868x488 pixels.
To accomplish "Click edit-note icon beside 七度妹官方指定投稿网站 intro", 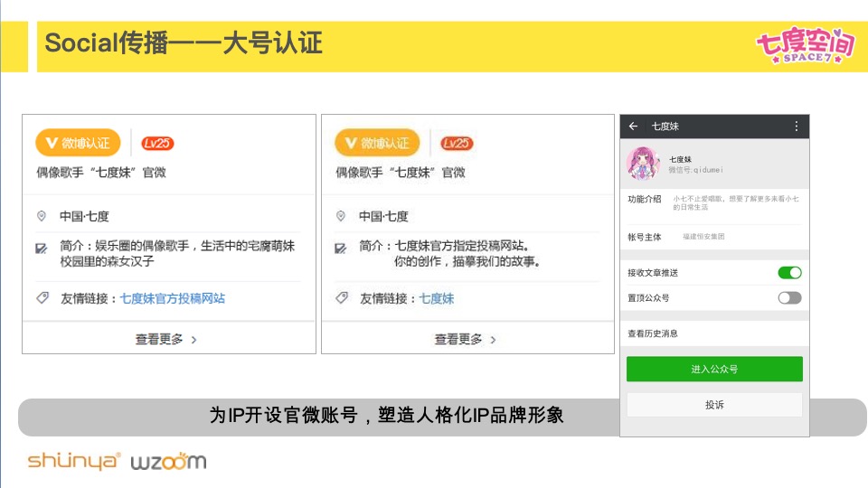I will coord(341,248).
